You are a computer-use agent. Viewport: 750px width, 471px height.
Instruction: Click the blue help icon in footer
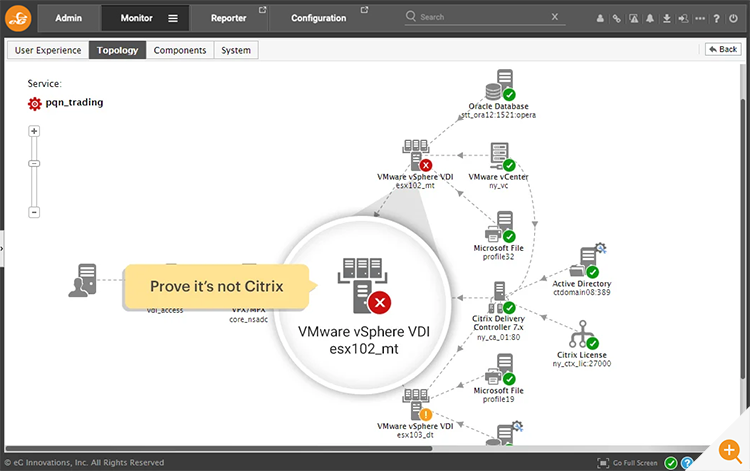[687, 463]
